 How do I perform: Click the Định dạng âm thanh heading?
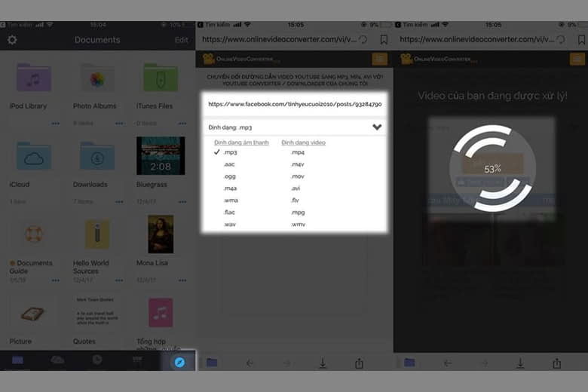pyautogui.click(x=241, y=142)
